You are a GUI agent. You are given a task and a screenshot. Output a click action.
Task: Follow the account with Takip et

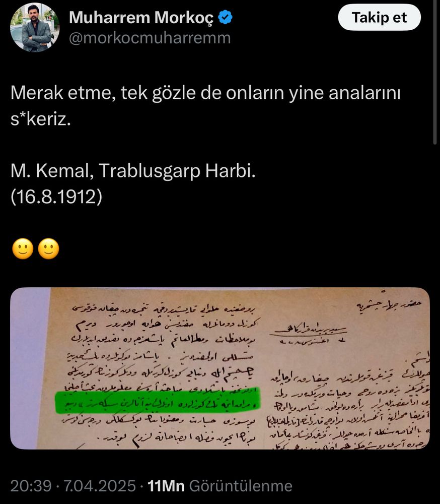[x=379, y=17]
